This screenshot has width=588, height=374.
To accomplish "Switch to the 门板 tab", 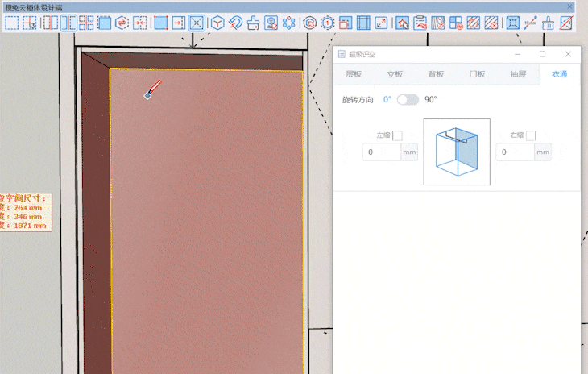I will 477,74.
